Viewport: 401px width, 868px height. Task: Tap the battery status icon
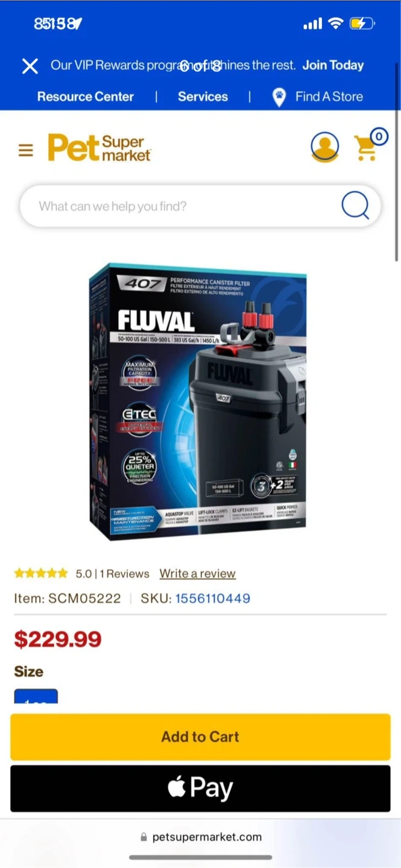[362, 24]
